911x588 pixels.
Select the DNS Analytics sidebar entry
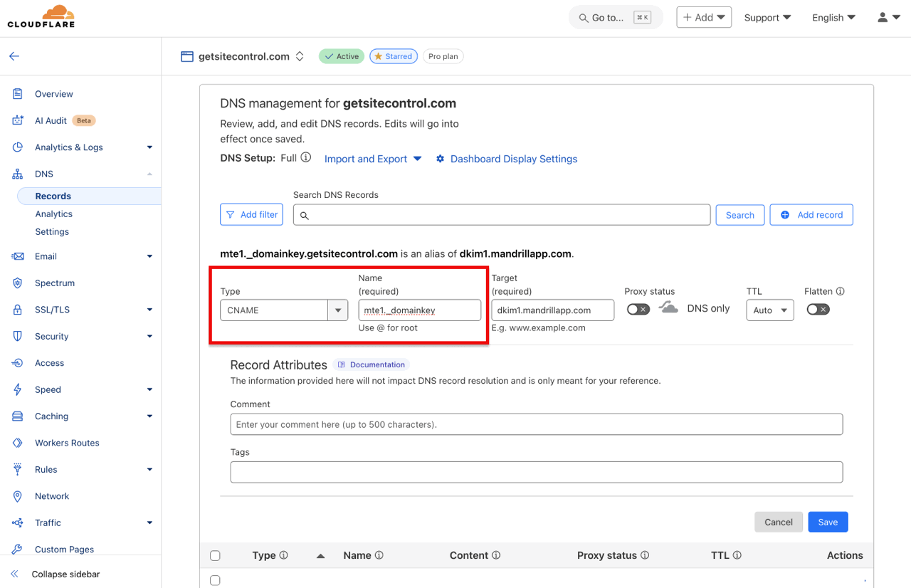pos(53,214)
